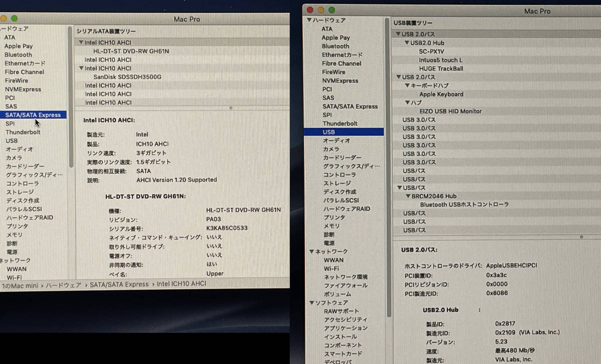Zoom the left Mac Pro window
The width and height of the screenshot is (601, 364).
pos(15,19)
